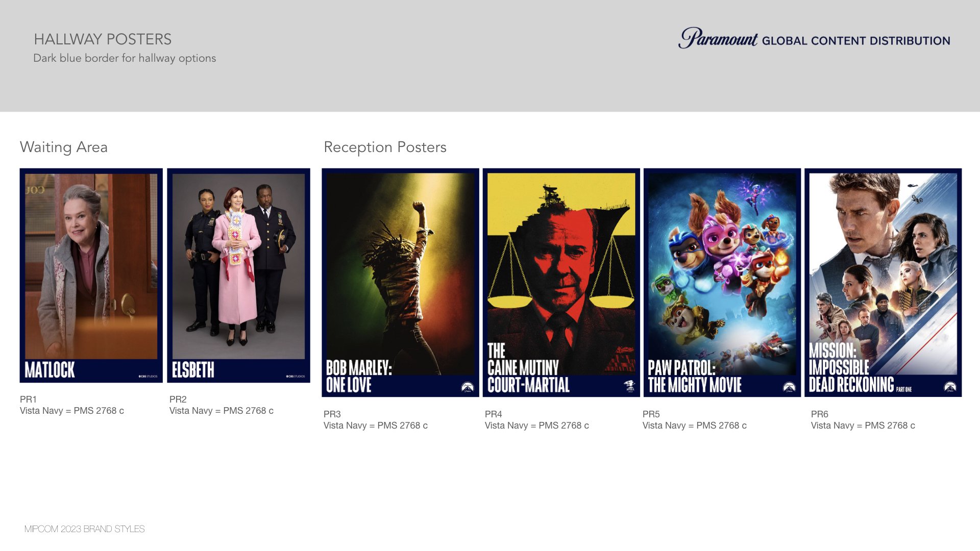980x551 pixels.
Task: Click the PR1 label
Action: tap(28, 399)
